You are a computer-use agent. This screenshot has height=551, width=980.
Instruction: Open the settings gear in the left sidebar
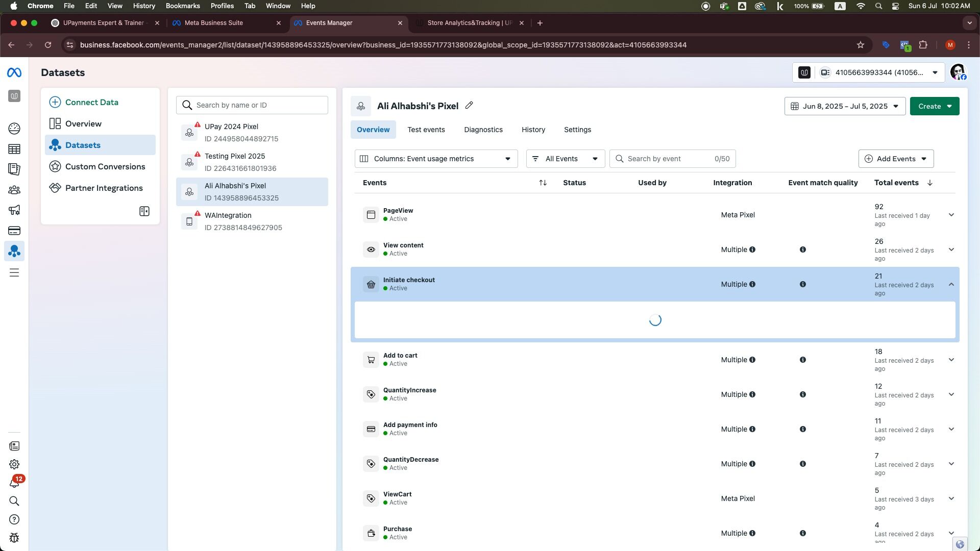[x=14, y=464]
